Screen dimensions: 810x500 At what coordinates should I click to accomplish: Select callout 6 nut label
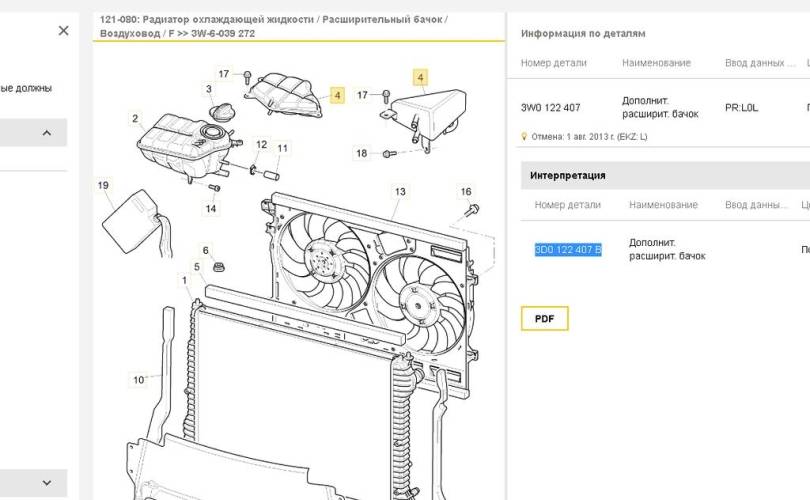pyautogui.click(x=205, y=250)
